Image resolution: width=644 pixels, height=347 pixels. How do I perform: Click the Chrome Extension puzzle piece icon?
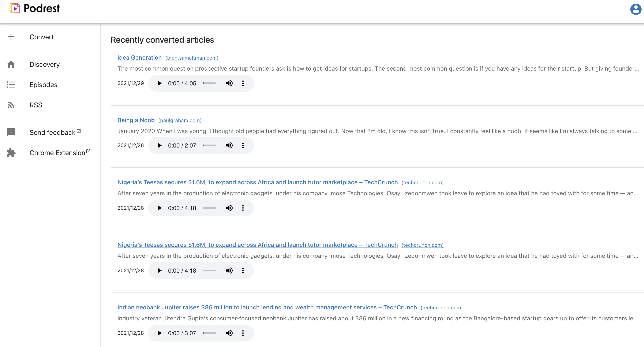tap(11, 153)
